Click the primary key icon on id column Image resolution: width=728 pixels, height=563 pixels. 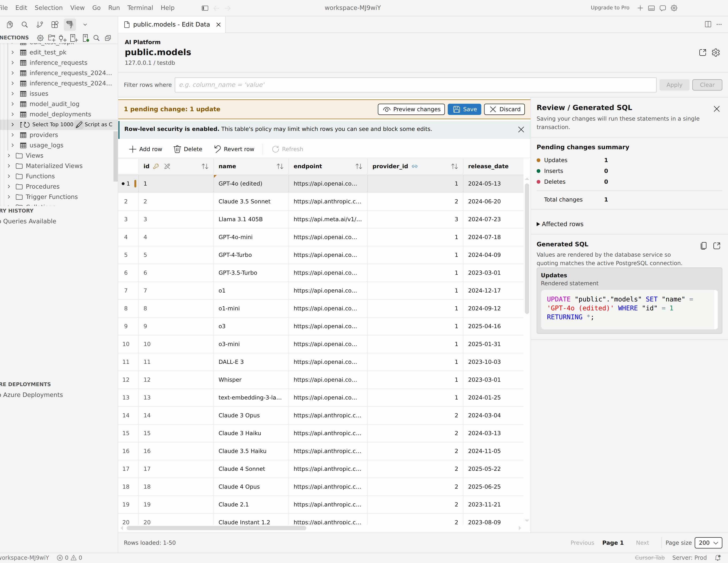tap(156, 166)
